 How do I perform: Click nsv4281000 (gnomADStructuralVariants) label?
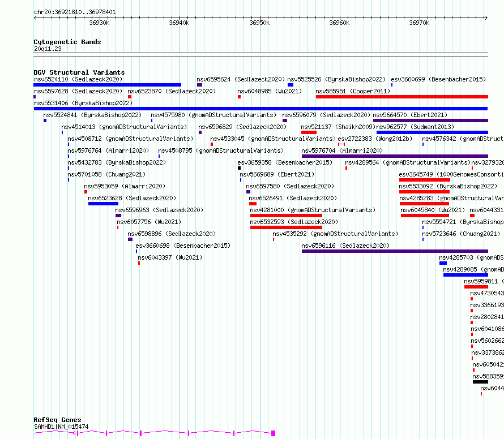click(313, 210)
